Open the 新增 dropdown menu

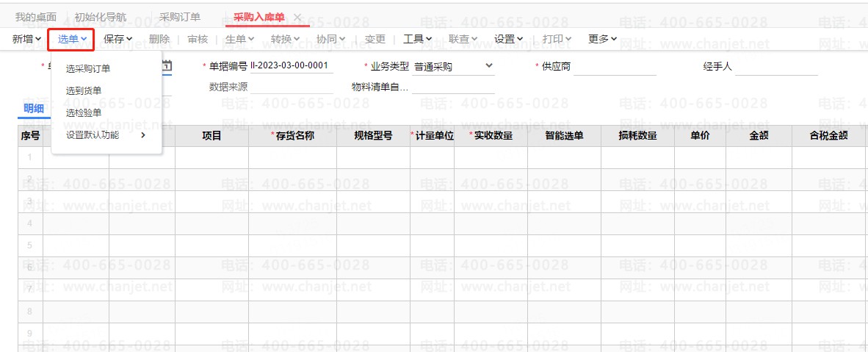(26, 39)
